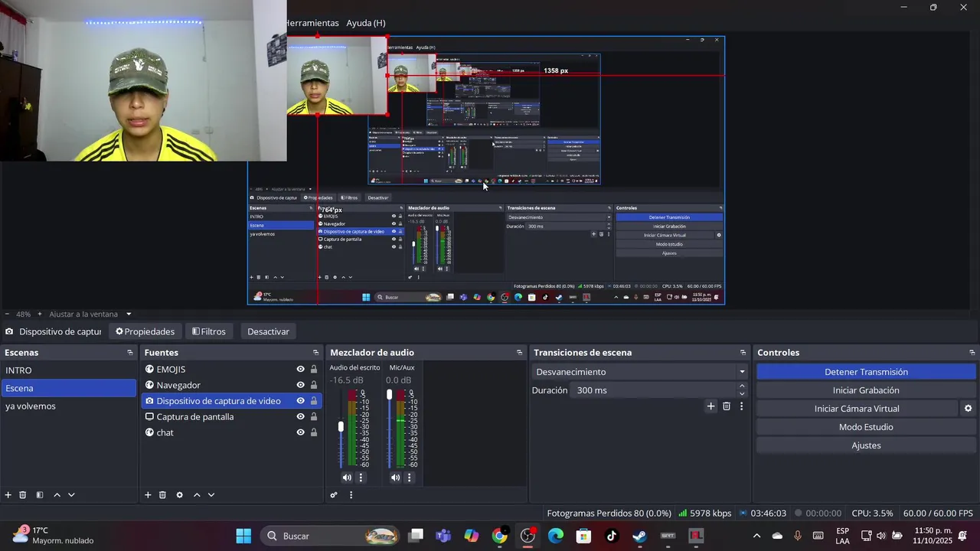
Task: Click Detener Transmisión button
Action: pos(866,372)
